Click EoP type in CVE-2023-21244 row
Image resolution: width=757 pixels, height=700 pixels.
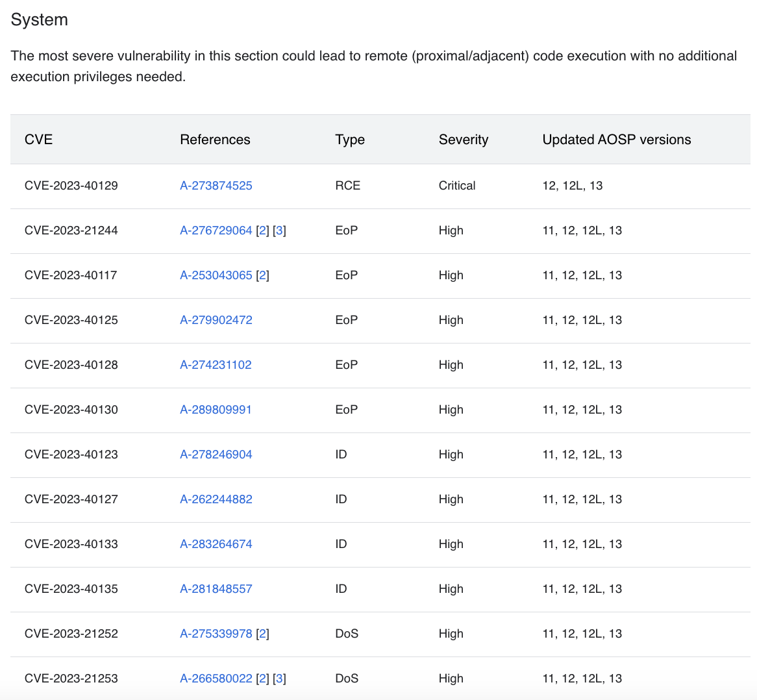point(347,231)
